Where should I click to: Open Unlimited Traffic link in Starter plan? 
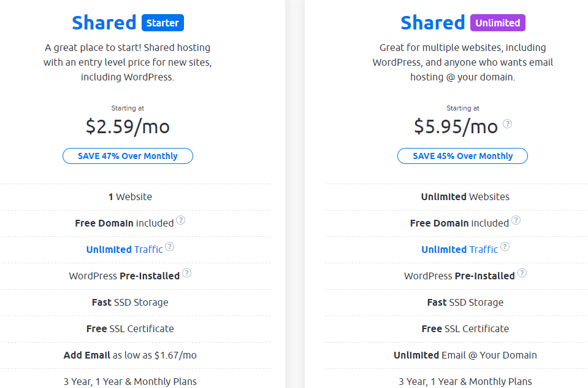pos(124,249)
